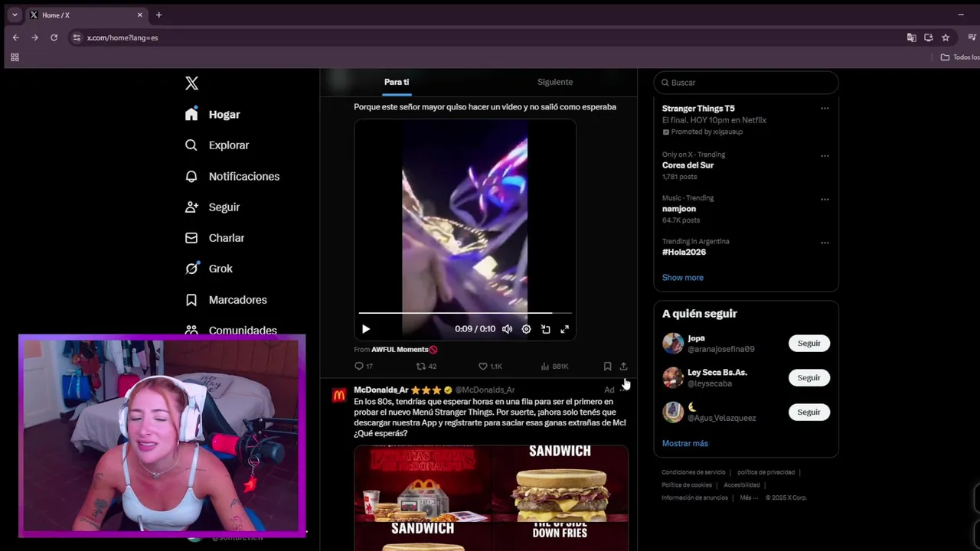Open more options for Corea del Sur
Viewport: 980px width, 551px height.
[825, 155]
